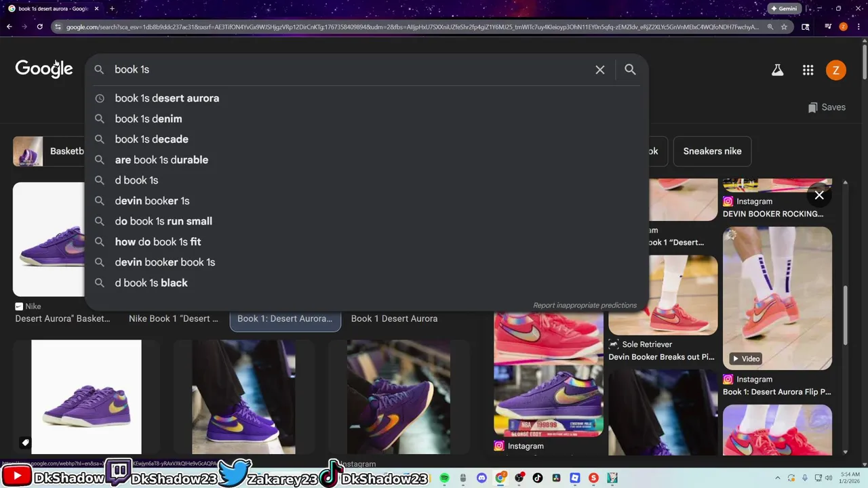
Task: Click the Google logo
Action: [44, 68]
